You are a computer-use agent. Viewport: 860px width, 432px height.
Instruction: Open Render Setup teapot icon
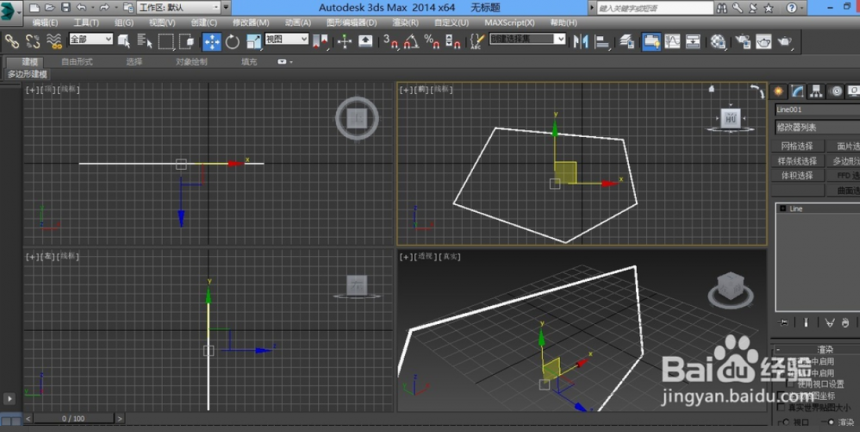pos(743,41)
